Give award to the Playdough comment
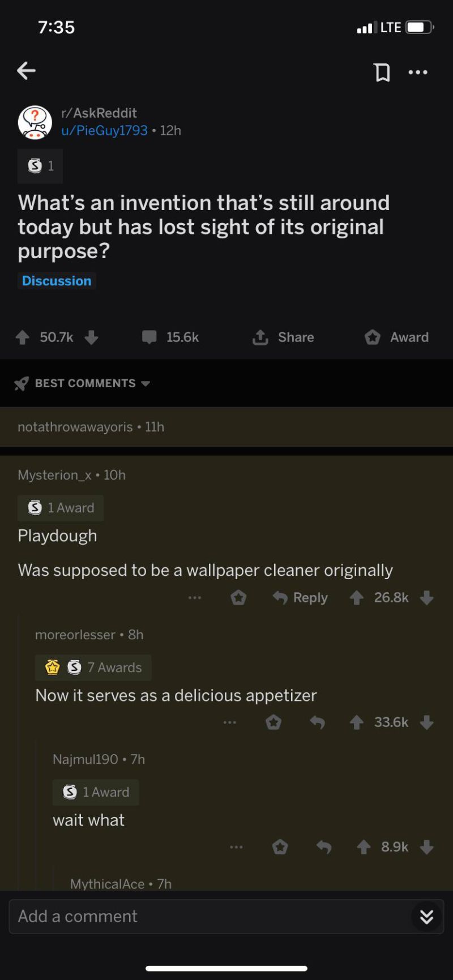Image resolution: width=453 pixels, height=980 pixels. coord(239,598)
